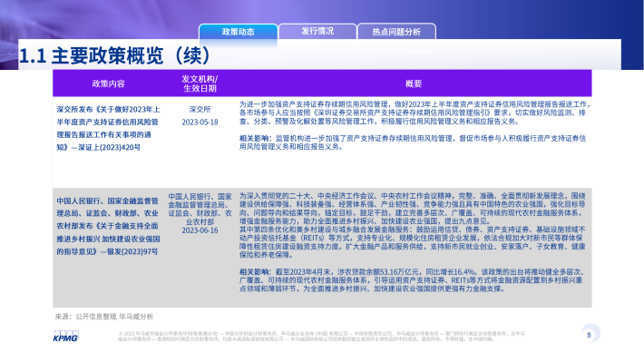Open the 政策动态 tab

[239, 32]
